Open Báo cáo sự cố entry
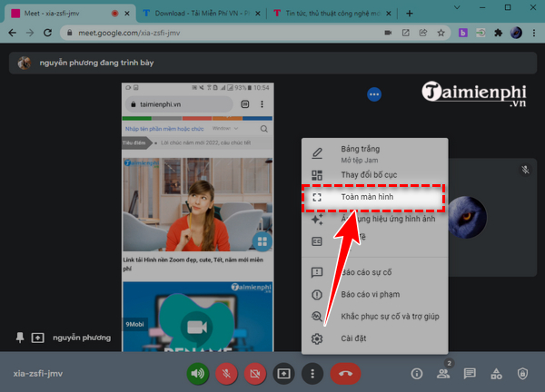 (x=374, y=272)
